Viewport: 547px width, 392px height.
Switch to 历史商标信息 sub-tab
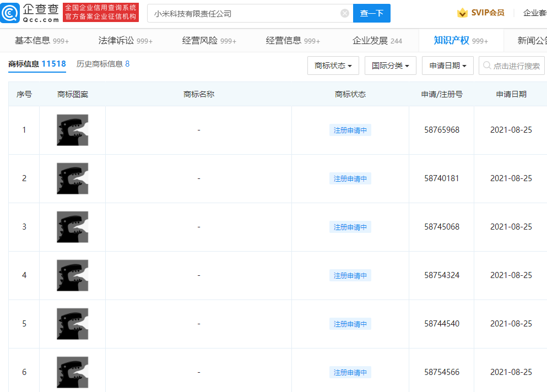coord(103,64)
